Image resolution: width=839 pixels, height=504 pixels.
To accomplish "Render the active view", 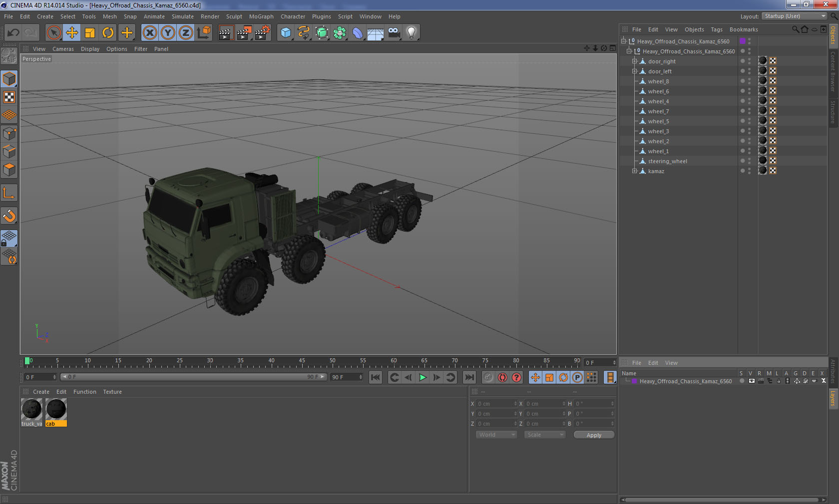I will [226, 33].
